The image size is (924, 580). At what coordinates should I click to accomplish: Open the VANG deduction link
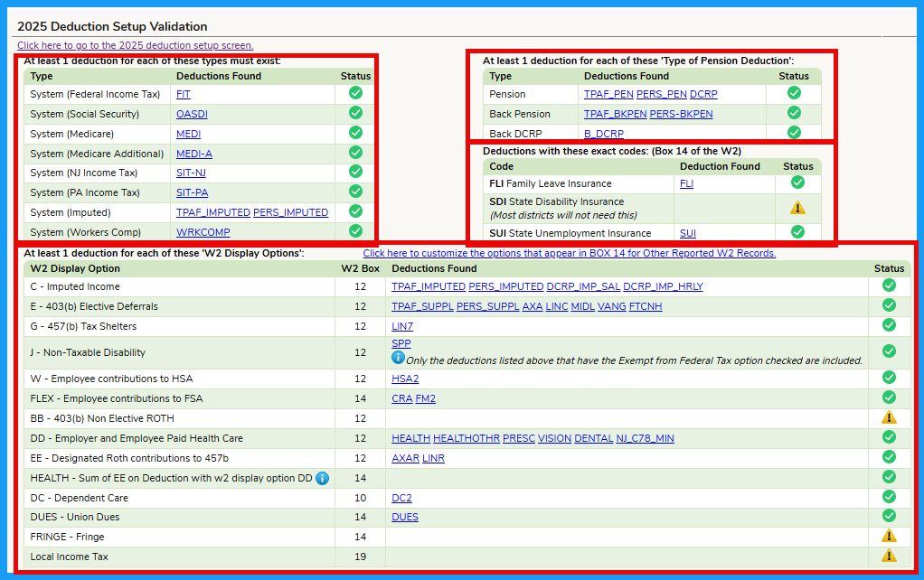click(x=612, y=307)
